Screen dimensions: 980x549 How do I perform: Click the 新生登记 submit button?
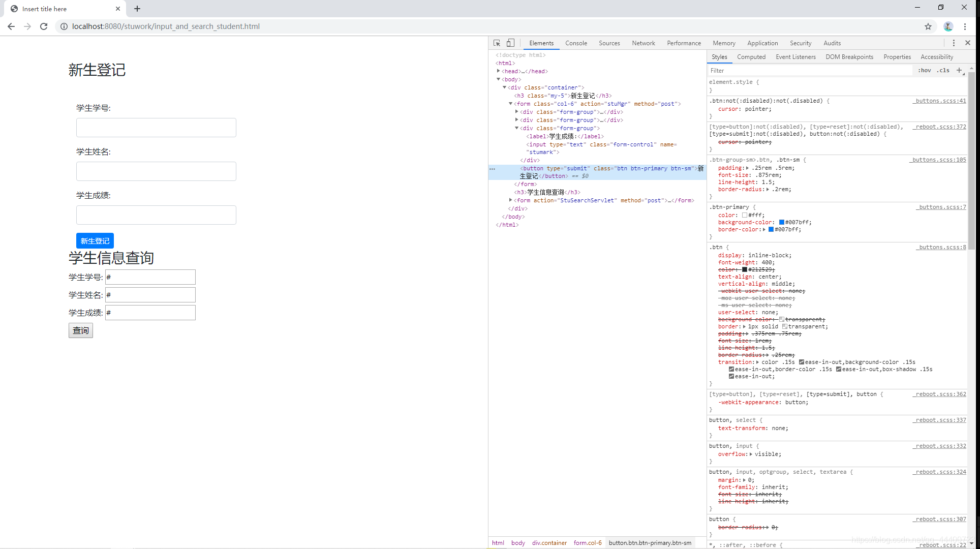coord(94,240)
